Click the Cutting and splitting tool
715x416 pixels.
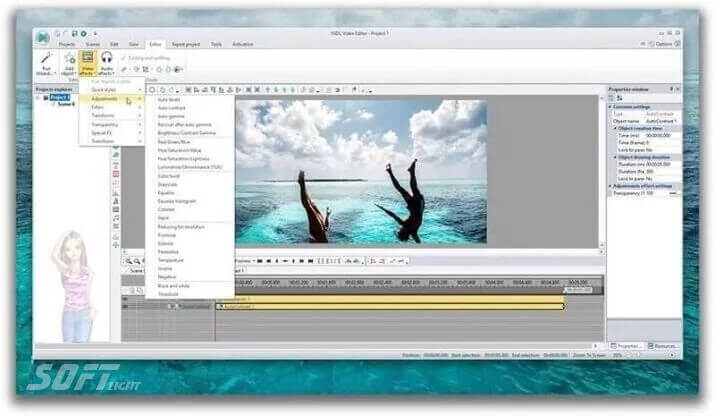[145, 58]
